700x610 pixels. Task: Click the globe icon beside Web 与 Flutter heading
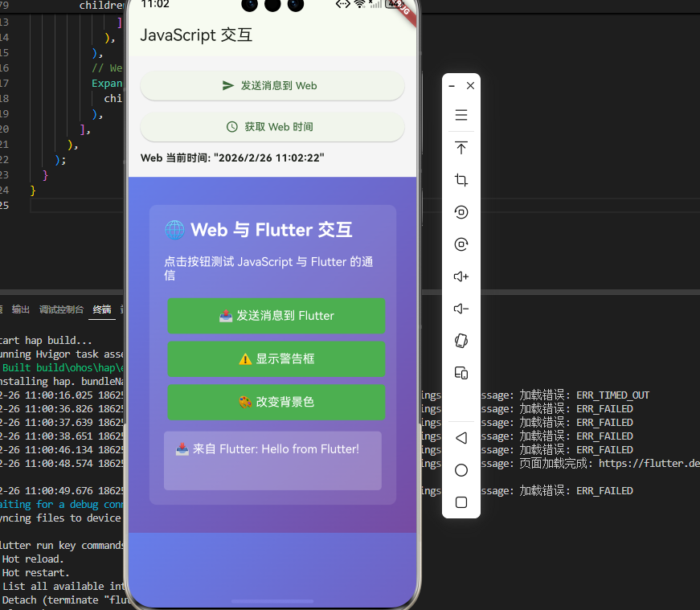pos(174,230)
